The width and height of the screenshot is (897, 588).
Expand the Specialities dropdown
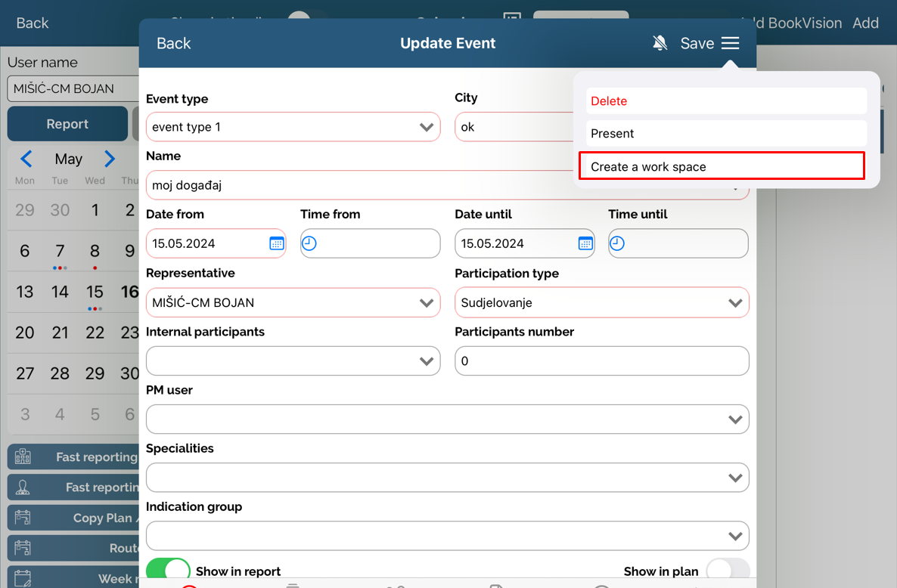click(734, 478)
